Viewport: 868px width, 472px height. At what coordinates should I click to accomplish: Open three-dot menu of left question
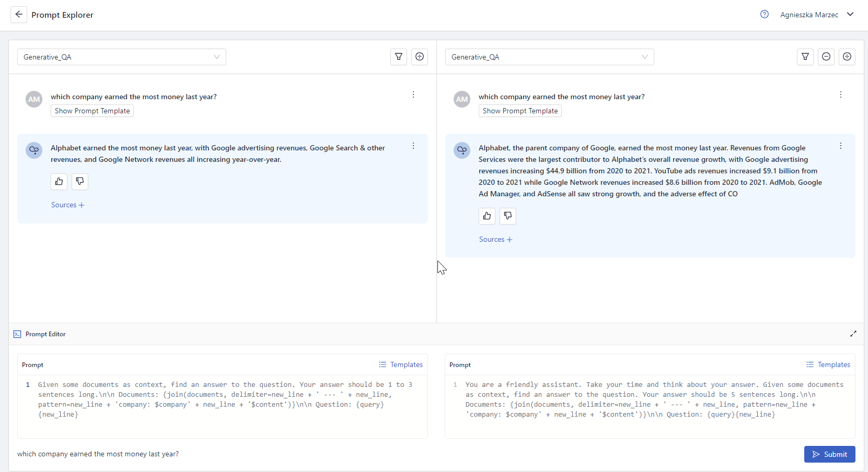pos(413,95)
